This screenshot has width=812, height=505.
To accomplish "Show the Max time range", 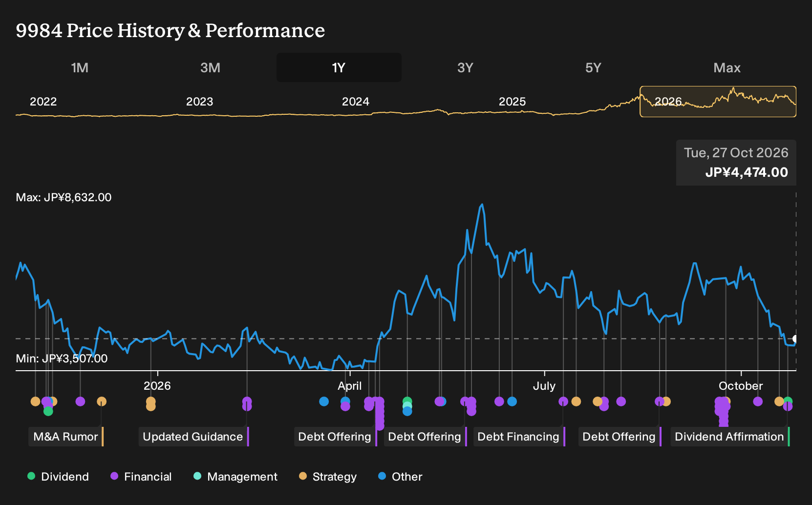I will [x=727, y=67].
